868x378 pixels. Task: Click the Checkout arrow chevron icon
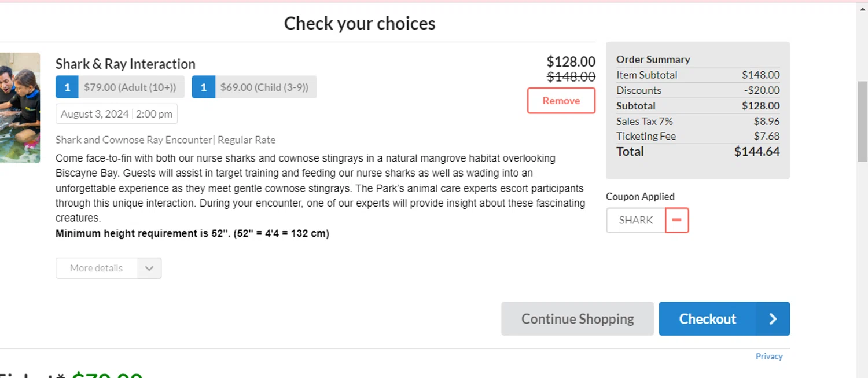click(x=773, y=319)
